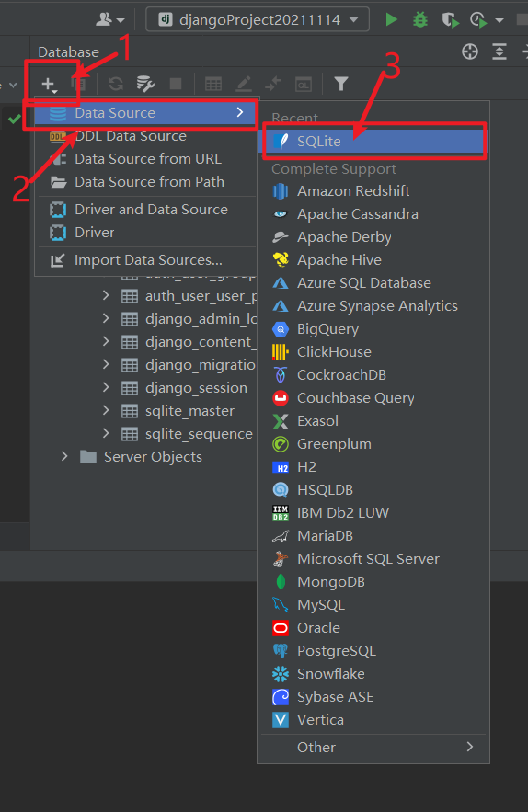Screen dimensions: 528x812
Task: Choose Data Source from Path
Action: coord(146,182)
